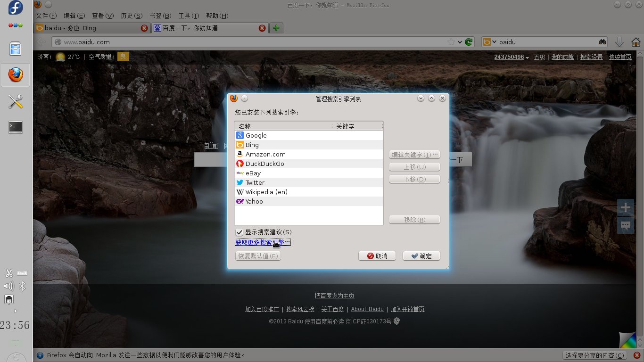Click the 关键字 column header
This screenshot has height=362, width=644.
click(x=358, y=126)
